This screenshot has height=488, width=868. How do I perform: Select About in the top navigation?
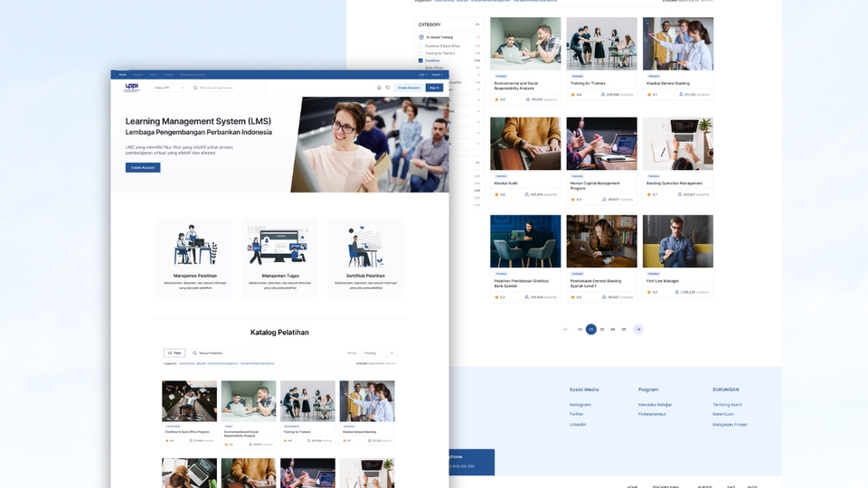point(154,74)
